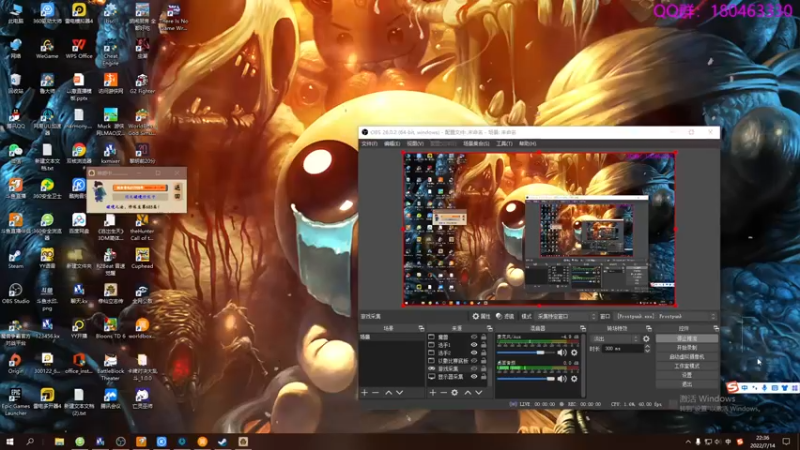Lock the 选手2 source

click(483, 353)
